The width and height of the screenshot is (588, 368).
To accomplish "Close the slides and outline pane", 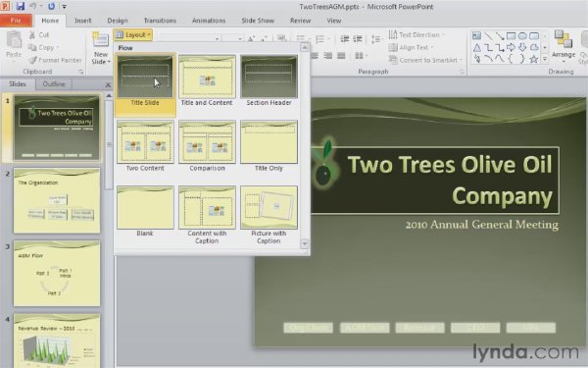I will coord(108,84).
